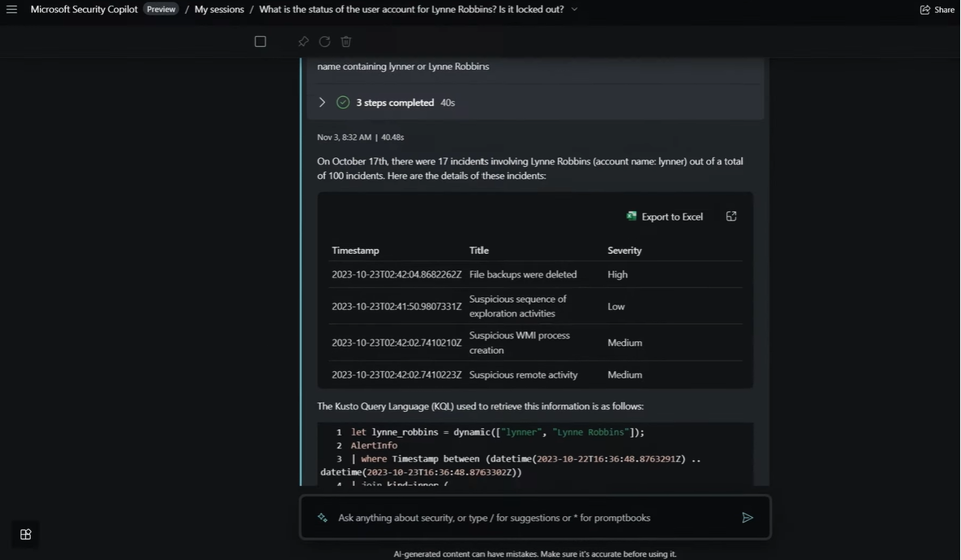Click green checkmark beside steps completed
Viewport: 961px width, 560px height.
pos(343,103)
